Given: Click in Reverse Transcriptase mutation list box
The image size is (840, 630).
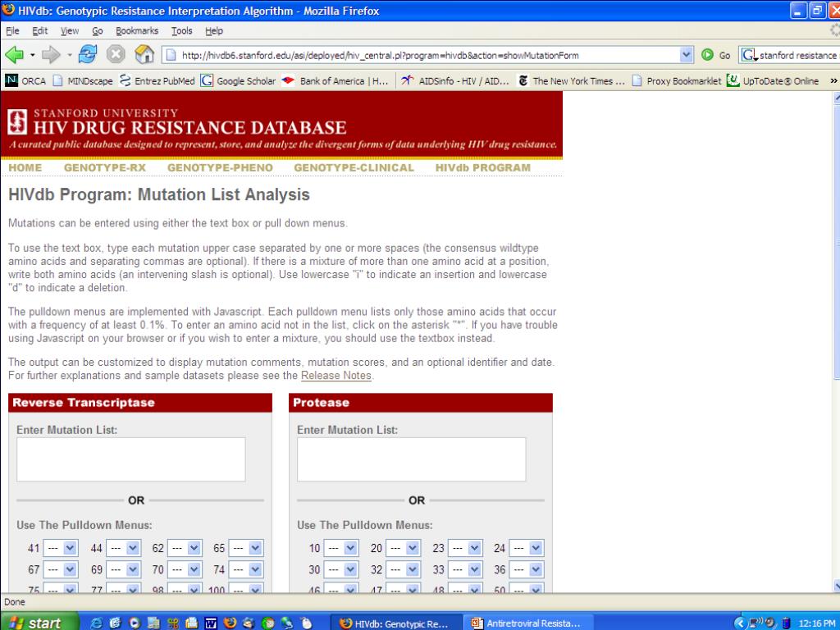Looking at the screenshot, I should pos(130,459).
